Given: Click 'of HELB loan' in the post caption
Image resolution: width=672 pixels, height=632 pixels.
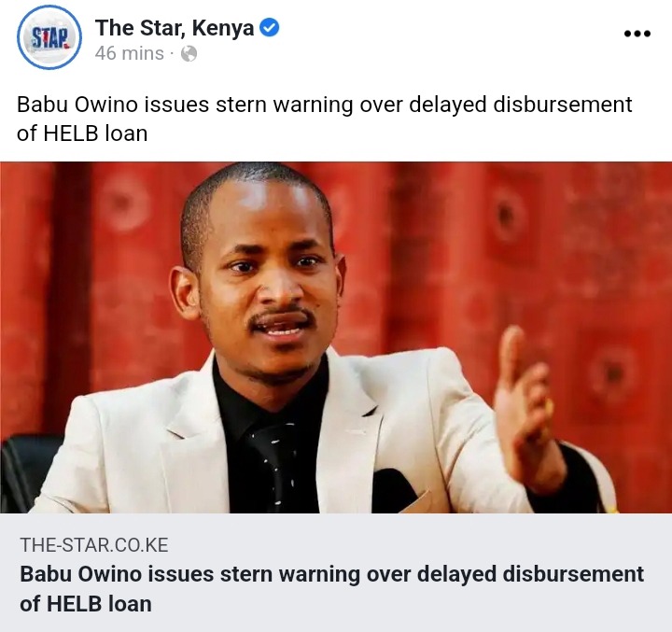Looking at the screenshot, I should click(82, 133).
